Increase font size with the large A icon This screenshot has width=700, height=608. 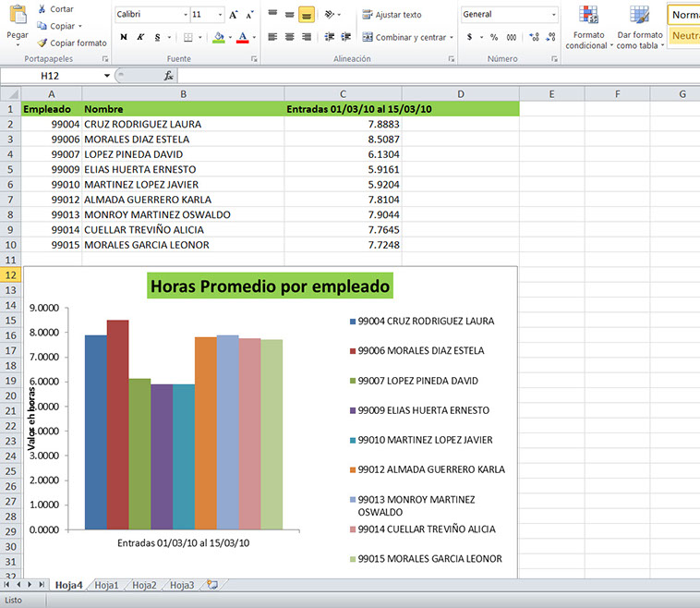pos(233,15)
